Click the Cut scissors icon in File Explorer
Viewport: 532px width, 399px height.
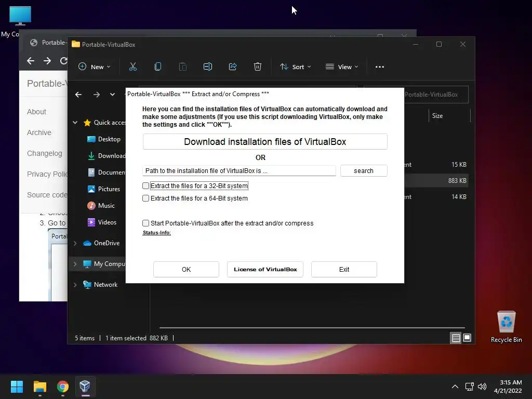tap(132, 66)
